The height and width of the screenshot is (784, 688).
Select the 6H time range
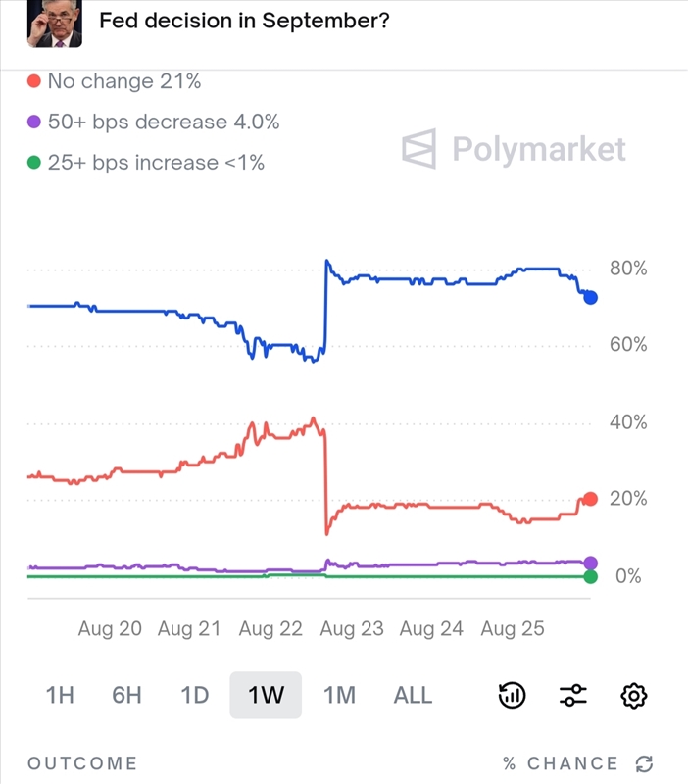(127, 695)
